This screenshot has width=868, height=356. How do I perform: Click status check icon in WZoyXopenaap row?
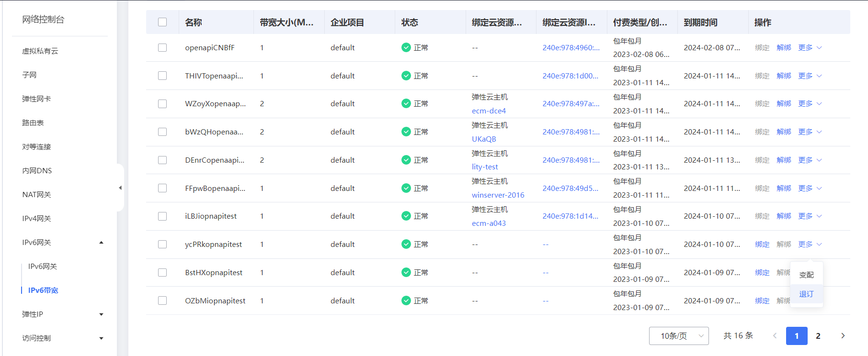pos(406,104)
